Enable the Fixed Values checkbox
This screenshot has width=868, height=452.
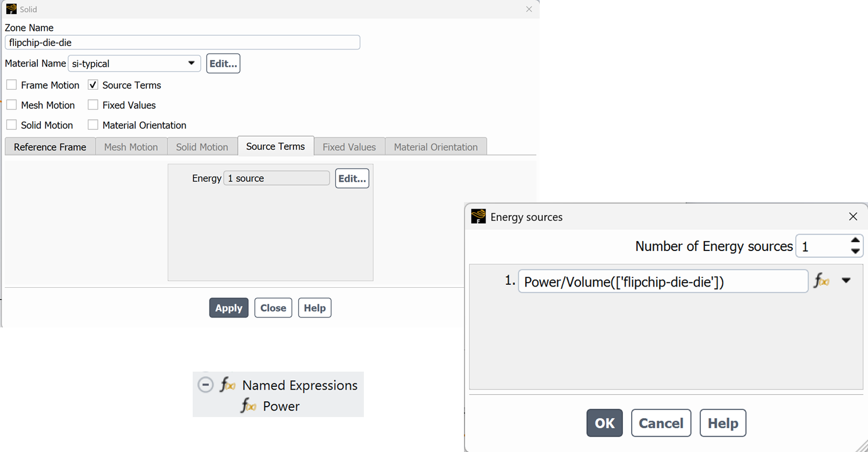[93, 105]
